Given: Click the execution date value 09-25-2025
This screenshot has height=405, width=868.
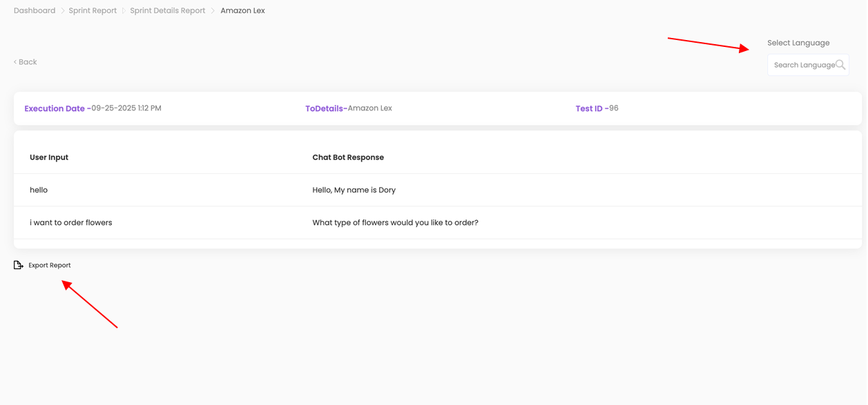Looking at the screenshot, I should pyautogui.click(x=127, y=108).
